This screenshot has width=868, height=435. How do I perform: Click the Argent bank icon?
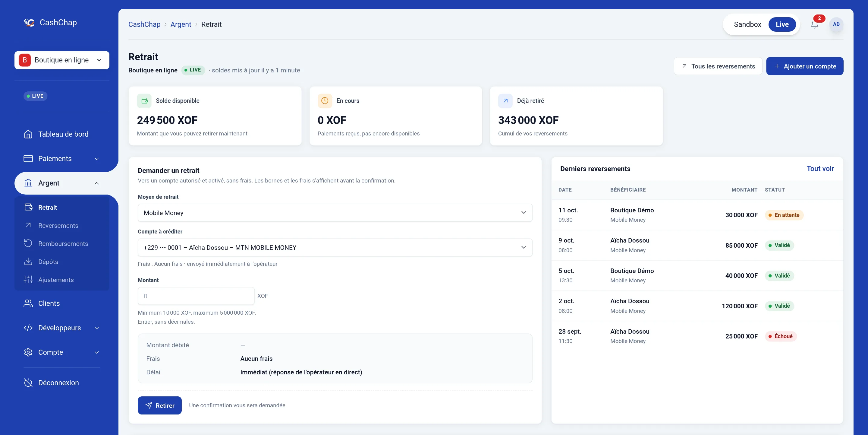point(28,183)
